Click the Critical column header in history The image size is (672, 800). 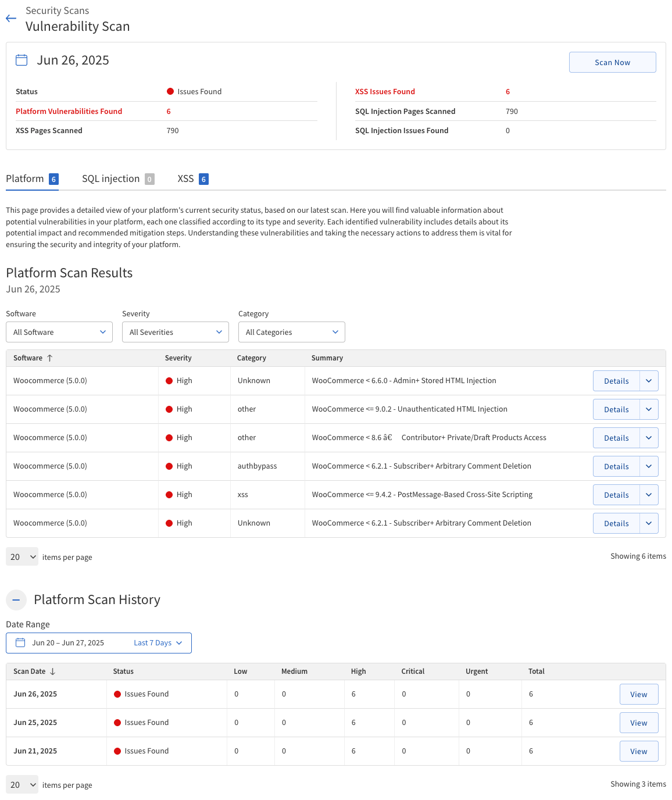(413, 672)
